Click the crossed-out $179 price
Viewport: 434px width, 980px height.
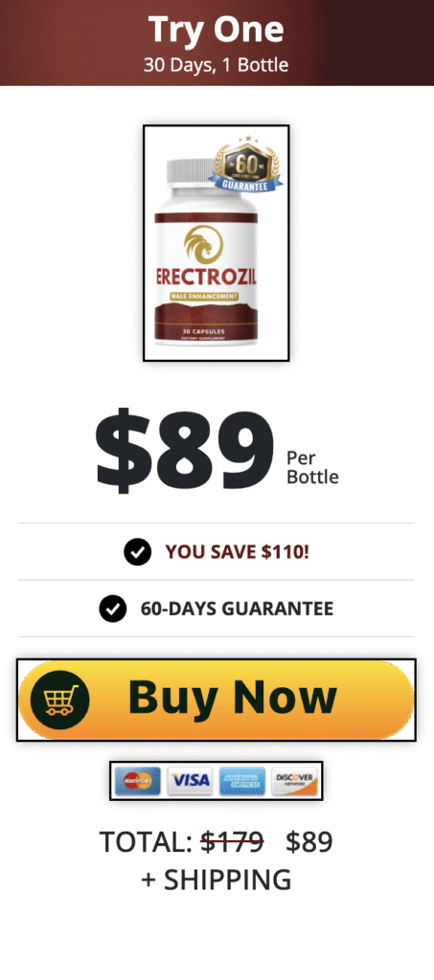pos(232,842)
